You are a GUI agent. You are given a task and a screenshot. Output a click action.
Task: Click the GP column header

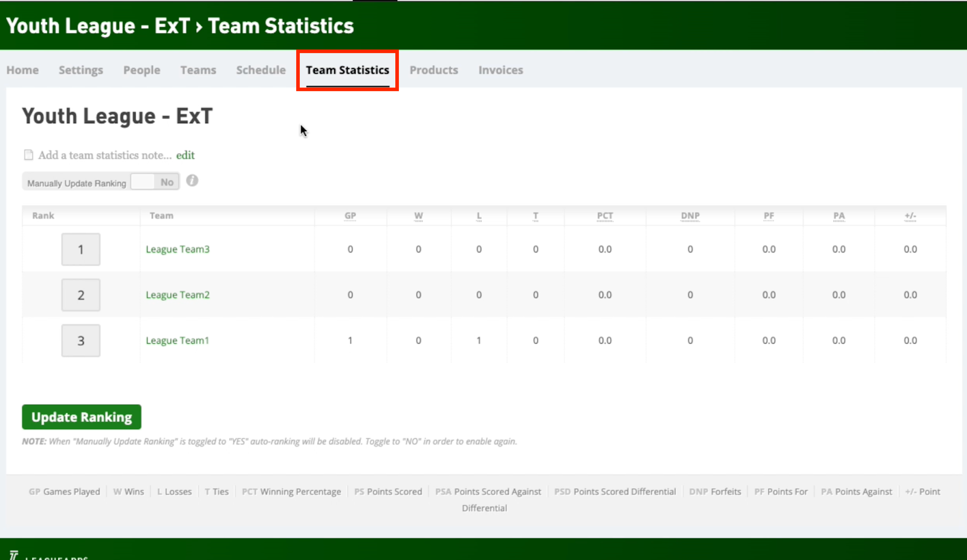(x=351, y=216)
